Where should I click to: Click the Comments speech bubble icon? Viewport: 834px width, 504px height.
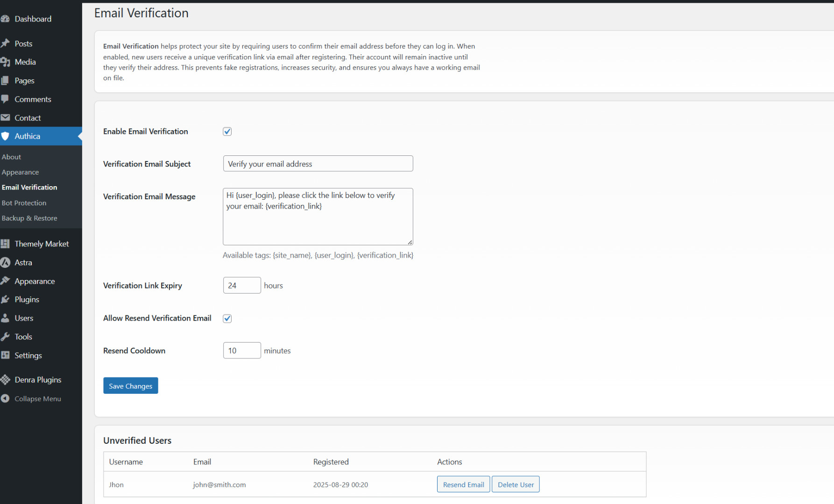click(x=5, y=99)
